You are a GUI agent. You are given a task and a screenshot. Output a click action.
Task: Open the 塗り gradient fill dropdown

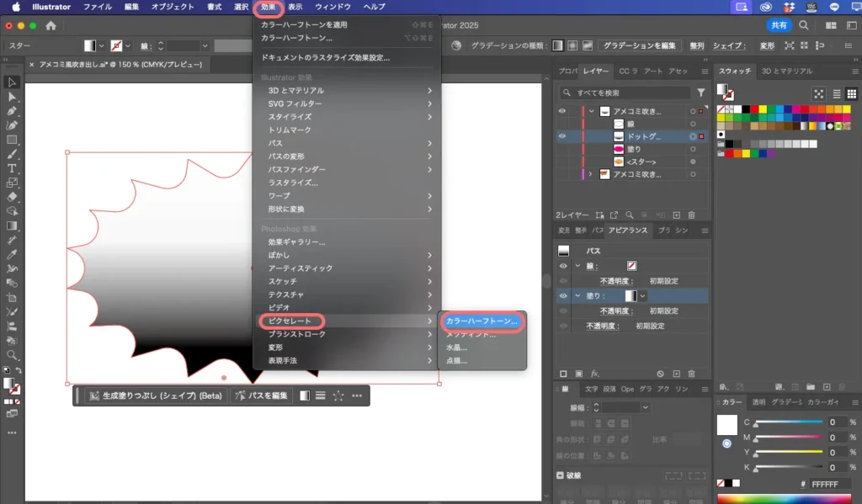tap(644, 296)
